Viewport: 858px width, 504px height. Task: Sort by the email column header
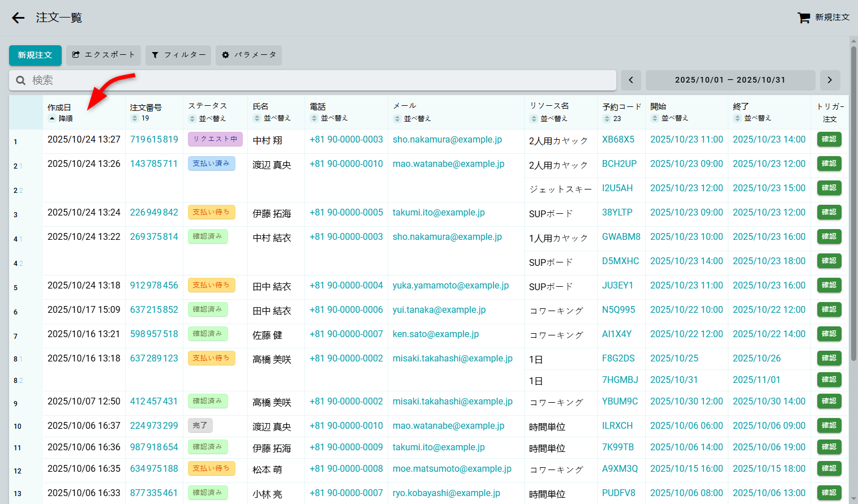pyautogui.click(x=412, y=118)
